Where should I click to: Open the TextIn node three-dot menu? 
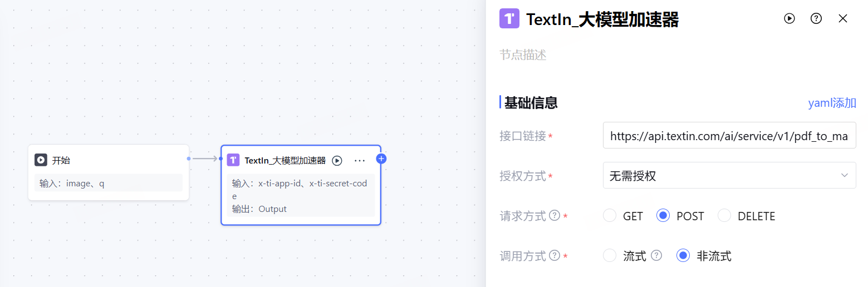360,161
